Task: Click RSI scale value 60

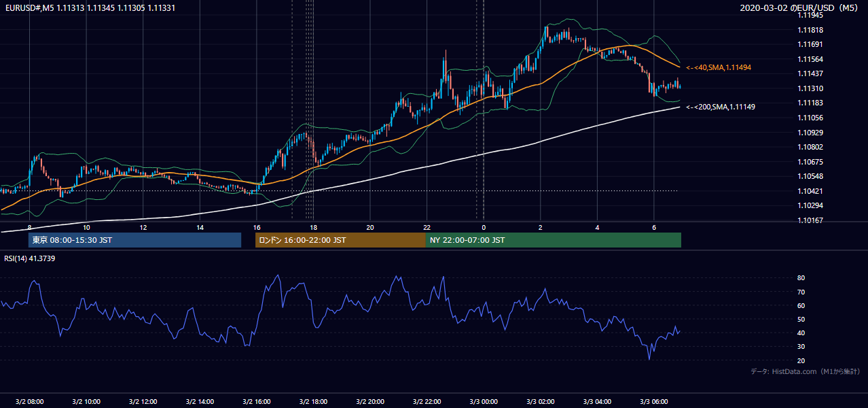Action: pyautogui.click(x=801, y=305)
